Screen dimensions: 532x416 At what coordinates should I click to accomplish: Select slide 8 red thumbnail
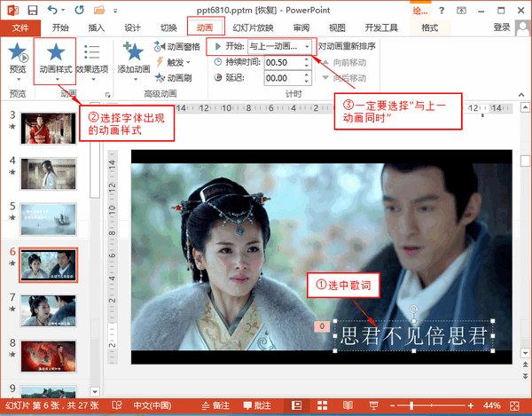pyautogui.click(x=48, y=356)
